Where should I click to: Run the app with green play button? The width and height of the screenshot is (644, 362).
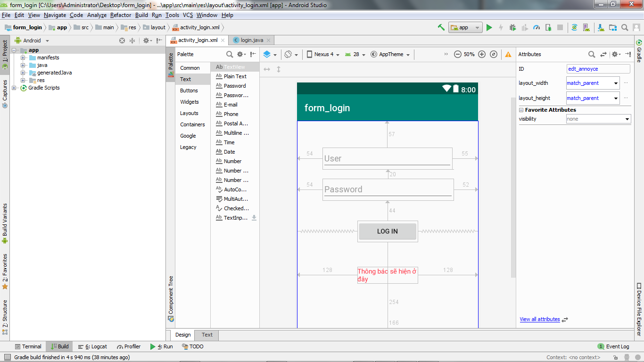pyautogui.click(x=489, y=28)
